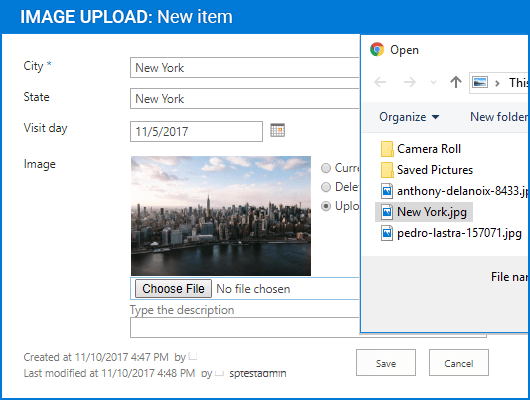This screenshot has width=530, height=400.
Task: Open recent locations dropdown in Open dialog
Action: [433, 82]
